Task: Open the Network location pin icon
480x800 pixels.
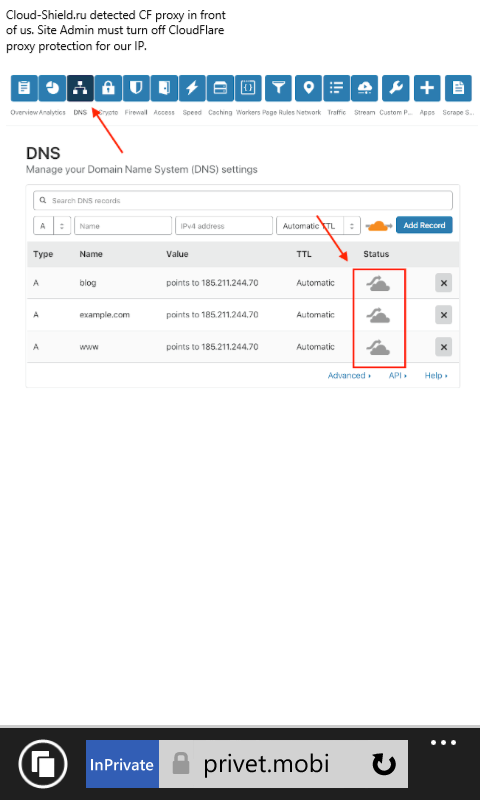Action: [308, 88]
